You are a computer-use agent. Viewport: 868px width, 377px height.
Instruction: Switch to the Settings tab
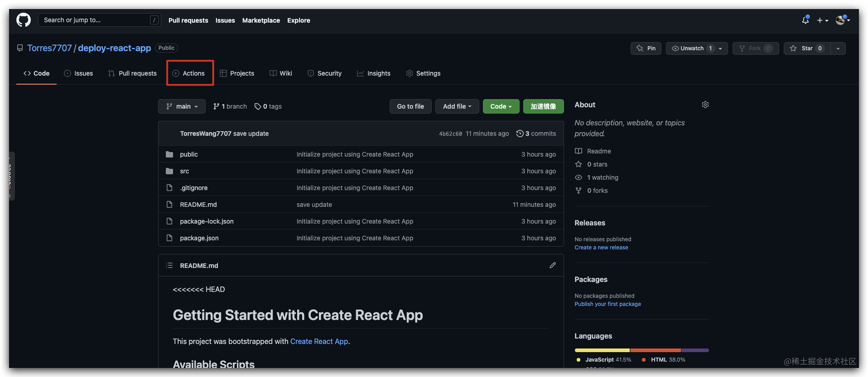pos(423,73)
